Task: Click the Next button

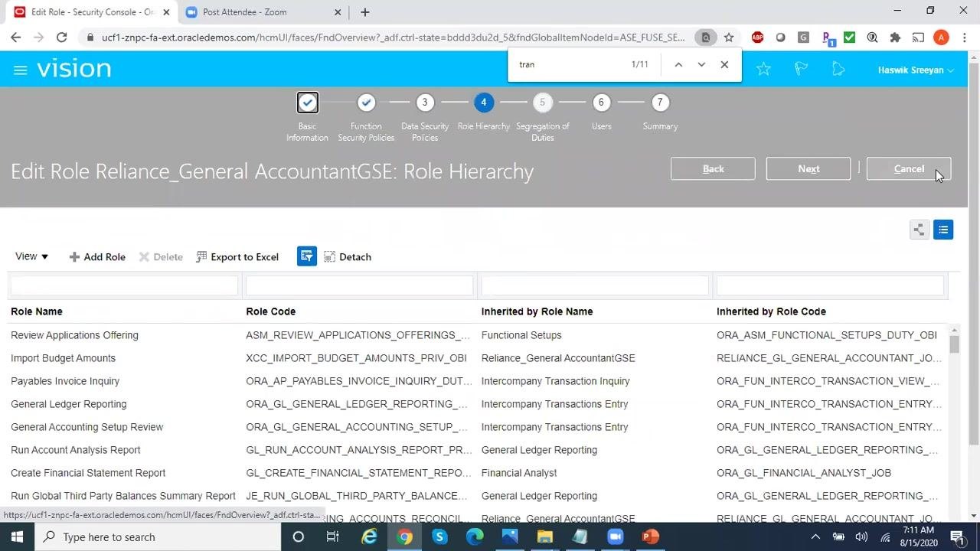Action: (x=808, y=169)
